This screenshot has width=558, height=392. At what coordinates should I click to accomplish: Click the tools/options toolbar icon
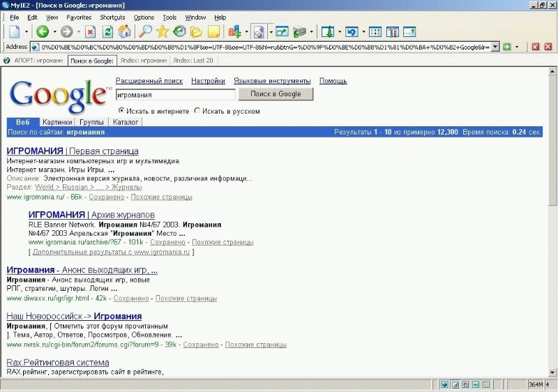coord(392,32)
